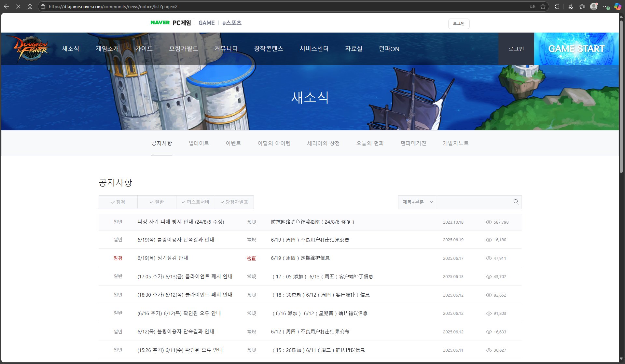The height and width of the screenshot is (364, 625).
Task: Open the e스포츠 link
Action: pyautogui.click(x=232, y=23)
